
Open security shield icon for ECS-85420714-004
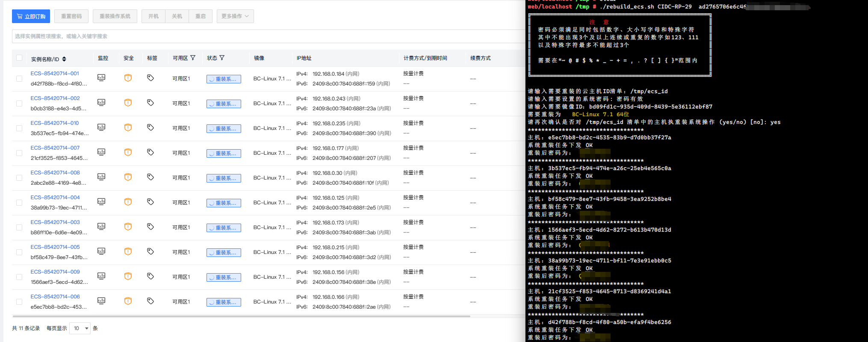coord(128,202)
